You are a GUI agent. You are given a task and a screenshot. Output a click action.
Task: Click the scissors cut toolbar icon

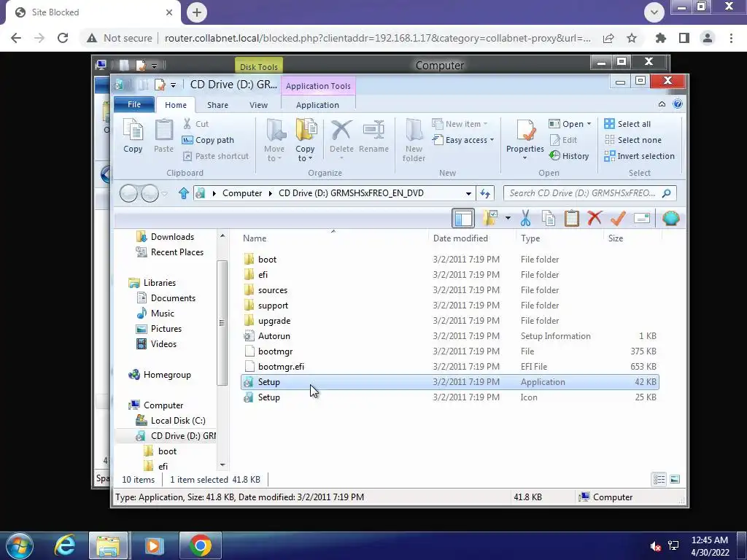[525, 218]
